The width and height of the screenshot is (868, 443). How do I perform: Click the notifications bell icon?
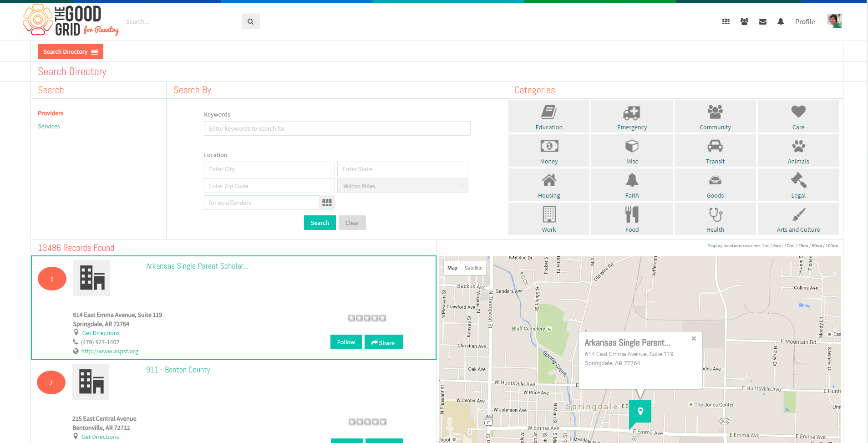[x=781, y=21]
